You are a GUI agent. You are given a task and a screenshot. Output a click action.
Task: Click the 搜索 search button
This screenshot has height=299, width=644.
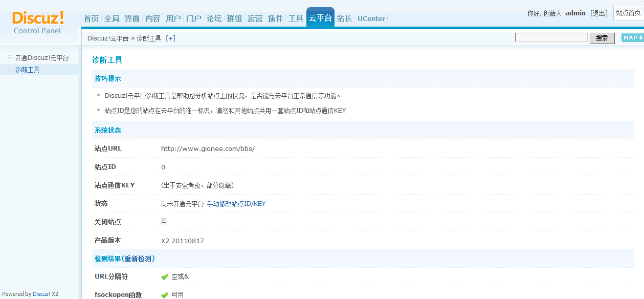(x=602, y=38)
